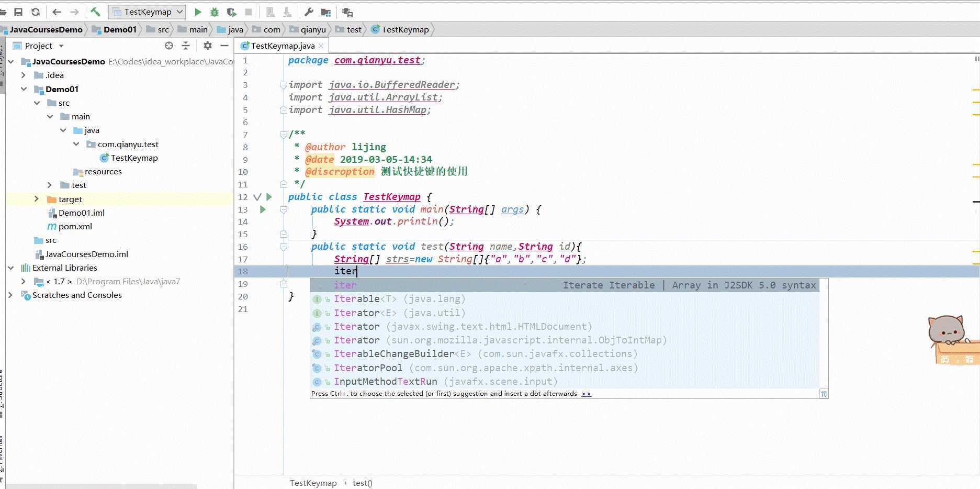This screenshot has width=980, height=489.
Task: Click the Save All toolbar icon
Action: tap(18, 12)
